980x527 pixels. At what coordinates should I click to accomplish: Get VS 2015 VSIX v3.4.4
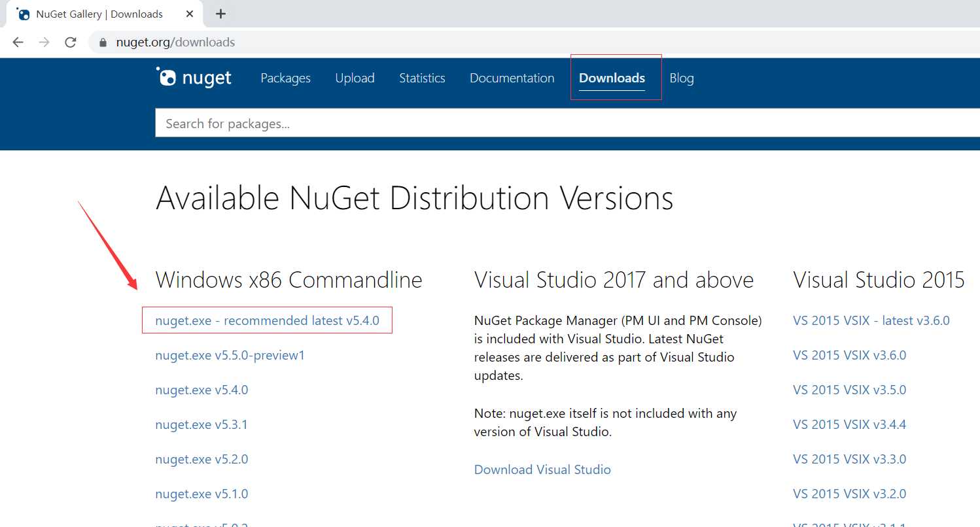849,424
